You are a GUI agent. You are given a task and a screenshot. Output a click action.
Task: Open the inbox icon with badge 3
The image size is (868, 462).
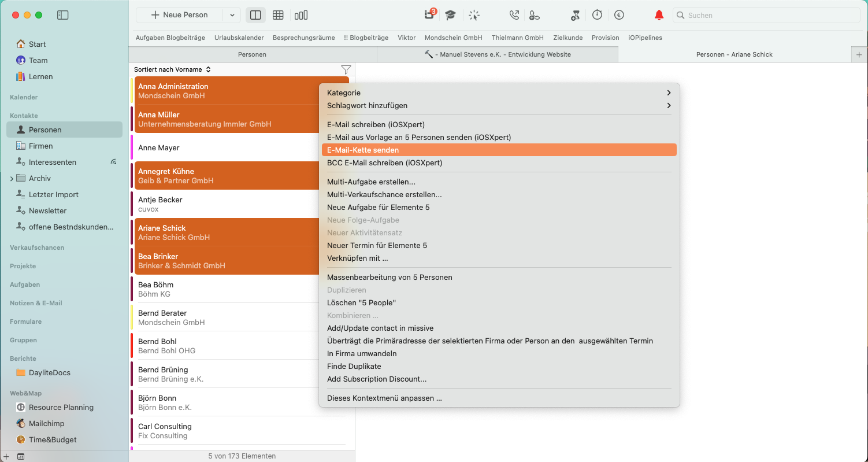(429, 14)
